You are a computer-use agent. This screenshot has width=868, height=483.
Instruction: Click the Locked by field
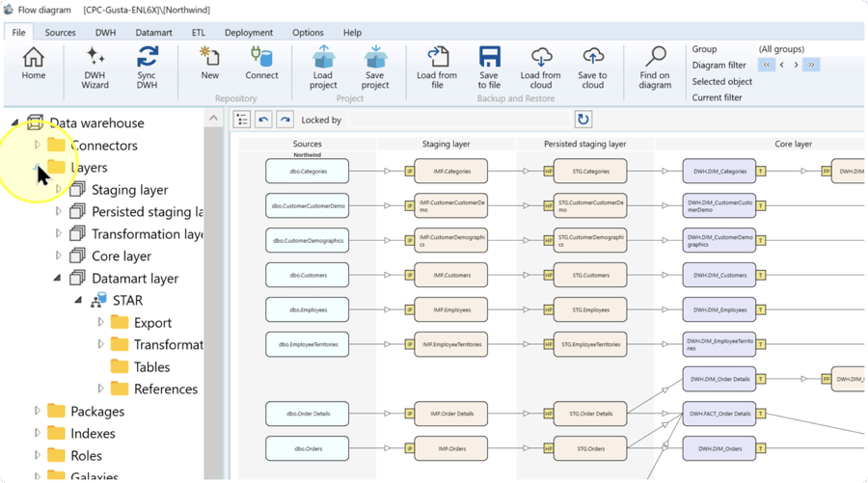coord(459,120)
